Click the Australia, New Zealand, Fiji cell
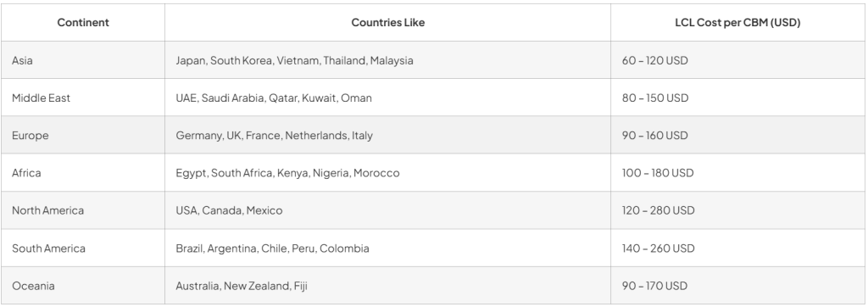 387,286
